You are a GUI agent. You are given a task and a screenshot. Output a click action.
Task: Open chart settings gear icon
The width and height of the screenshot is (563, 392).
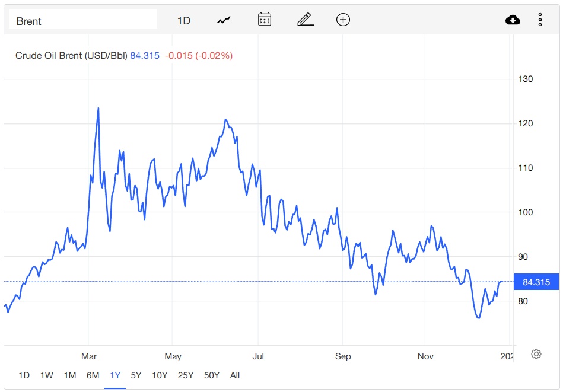coord(536,354)
